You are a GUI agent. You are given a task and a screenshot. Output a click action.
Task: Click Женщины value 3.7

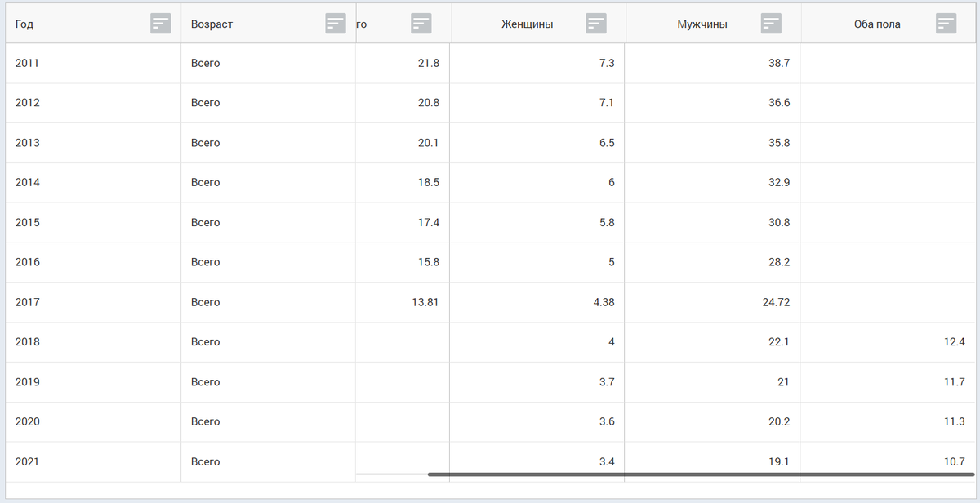pyautogui.click(x=607, y=382)
